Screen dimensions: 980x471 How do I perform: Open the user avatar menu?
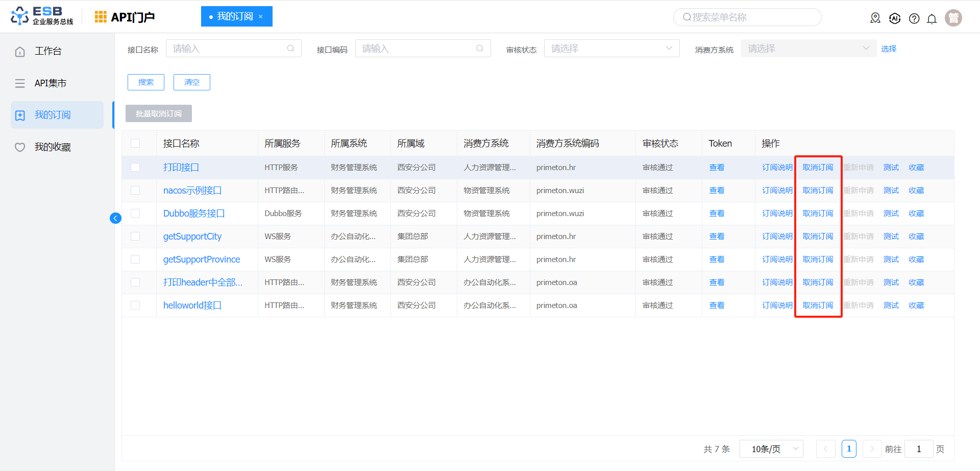(953, 18)
